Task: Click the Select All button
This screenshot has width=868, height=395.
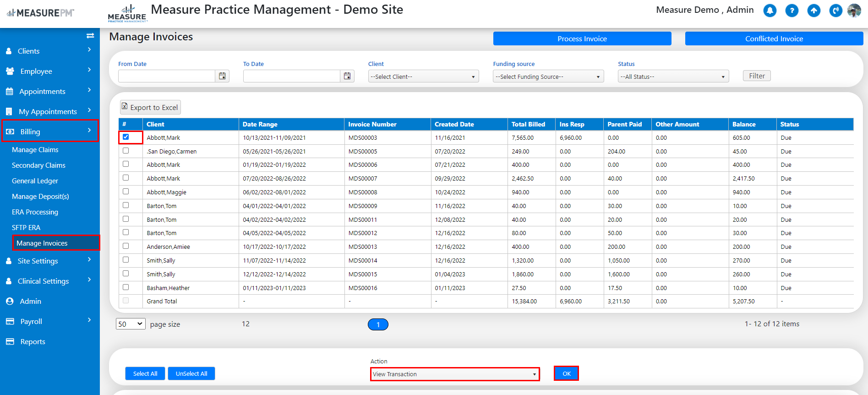Action: (x=145, y=373)
